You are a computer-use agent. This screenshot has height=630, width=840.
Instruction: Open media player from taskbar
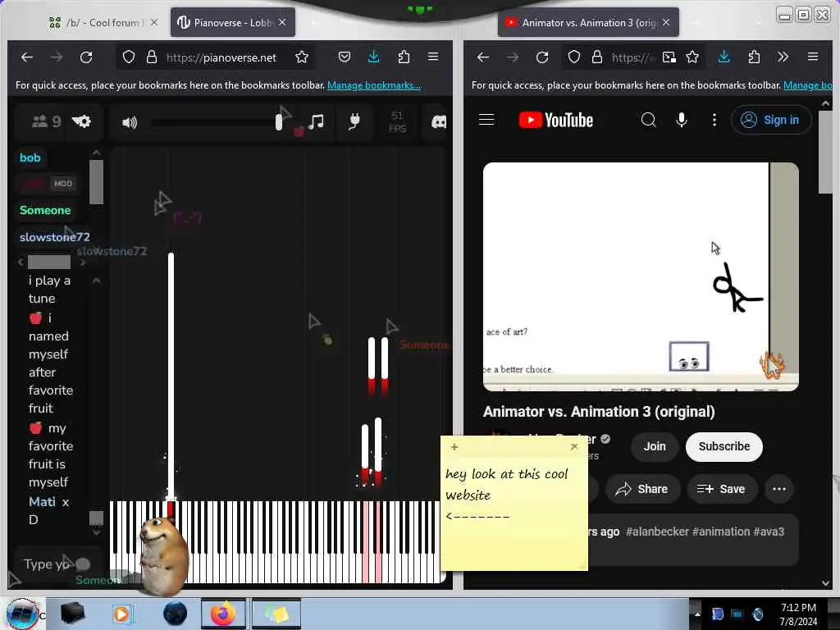coord(121,614)
